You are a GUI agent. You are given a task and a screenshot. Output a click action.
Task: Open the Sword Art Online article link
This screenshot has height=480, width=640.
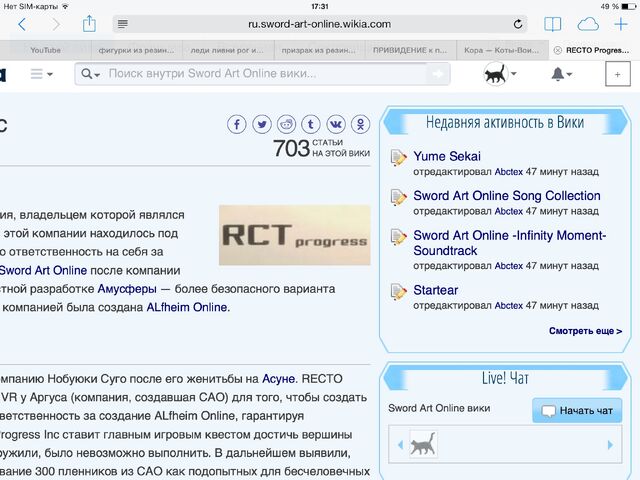tap(43, 270)
